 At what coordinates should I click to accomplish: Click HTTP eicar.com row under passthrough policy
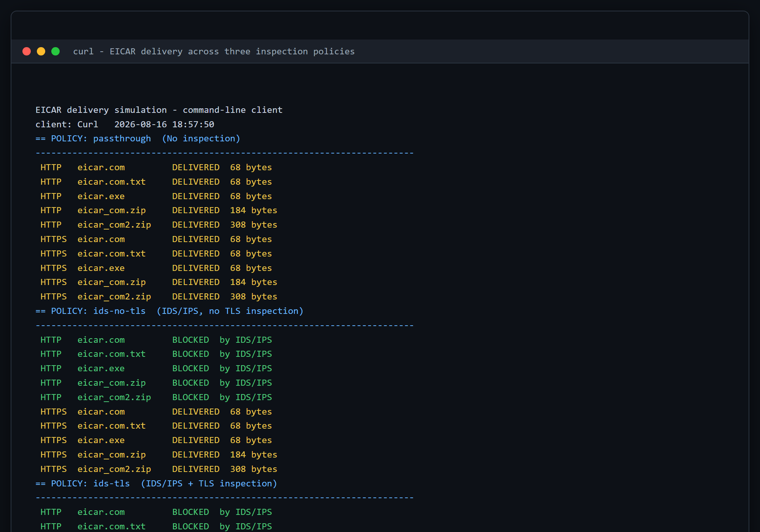(x=156, y=167)
